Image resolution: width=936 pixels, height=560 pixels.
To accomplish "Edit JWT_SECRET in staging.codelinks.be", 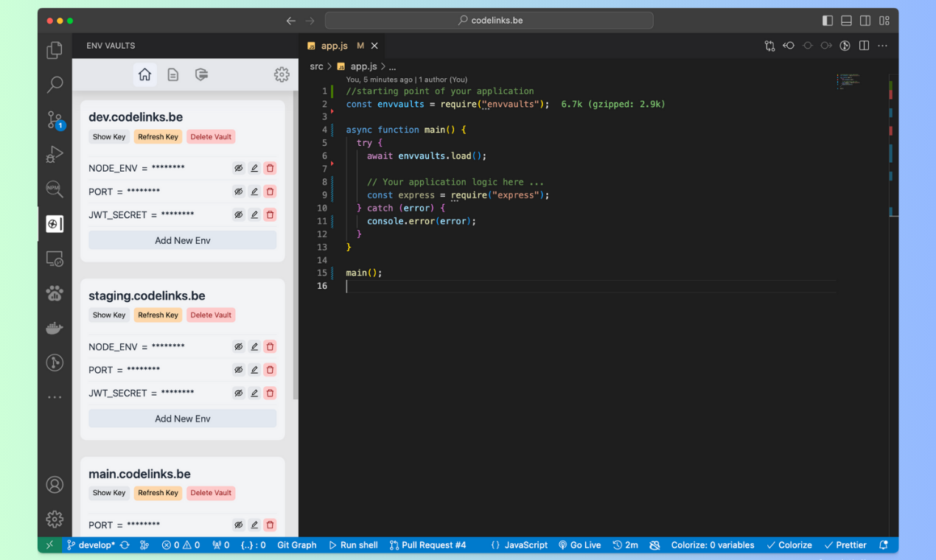I will 254,393.
